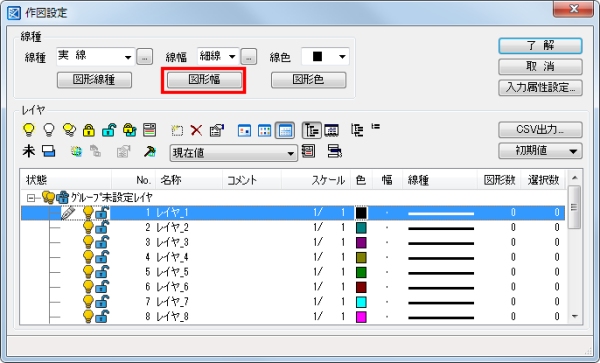Toggle the tree display mode icon

[311, 130]
